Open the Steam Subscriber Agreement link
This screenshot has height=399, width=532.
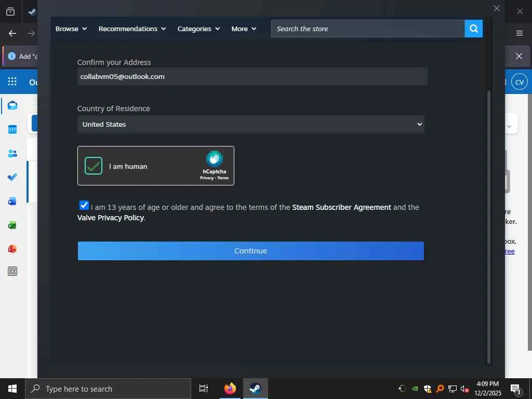pyautogui.click(x=341, y=207)
